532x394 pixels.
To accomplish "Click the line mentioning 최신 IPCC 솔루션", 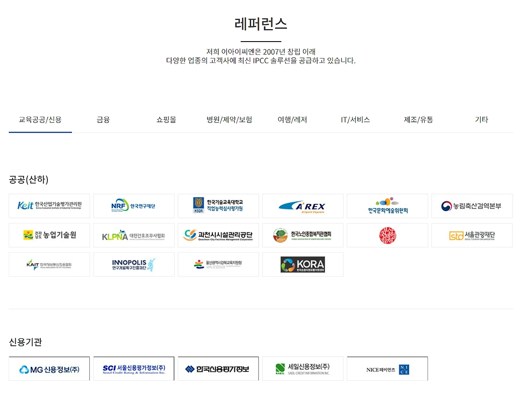I will coord(261,61).
